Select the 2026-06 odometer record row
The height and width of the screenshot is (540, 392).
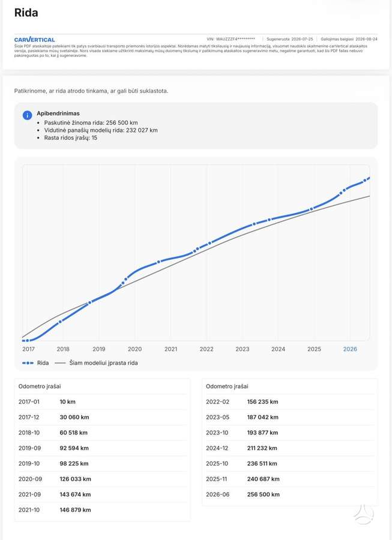[x=290, y=494]
